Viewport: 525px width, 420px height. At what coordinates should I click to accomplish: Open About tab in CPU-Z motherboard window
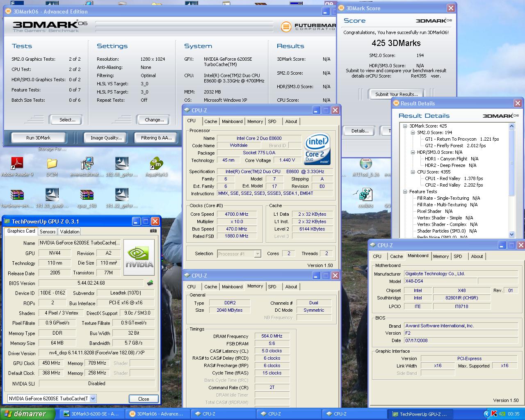(477, 256)
